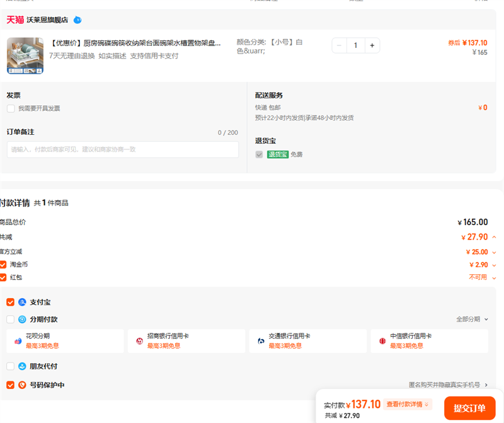Click the 中信银行信用卡 bank icon

tap(382, 341)
